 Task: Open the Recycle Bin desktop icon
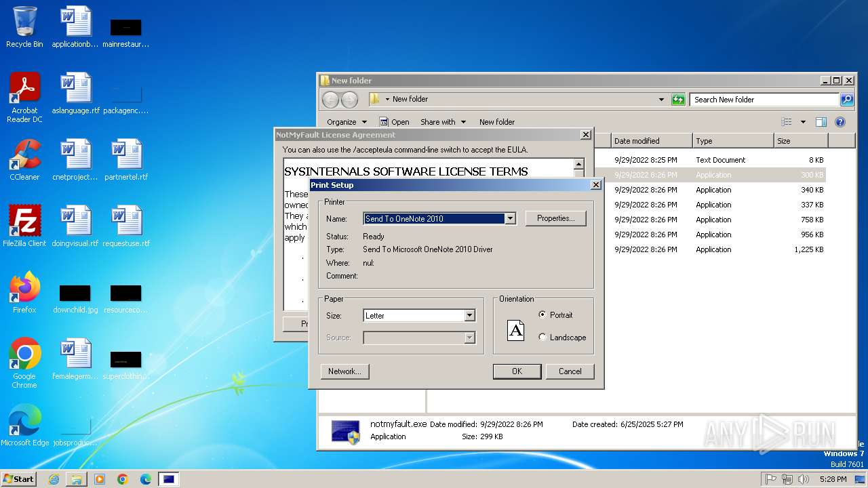click(24, 27)
